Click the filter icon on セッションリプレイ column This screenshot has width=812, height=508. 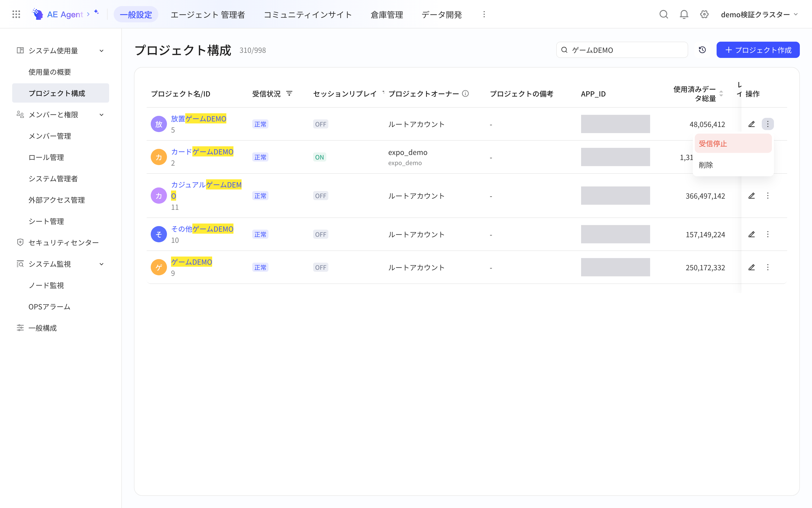383,92
